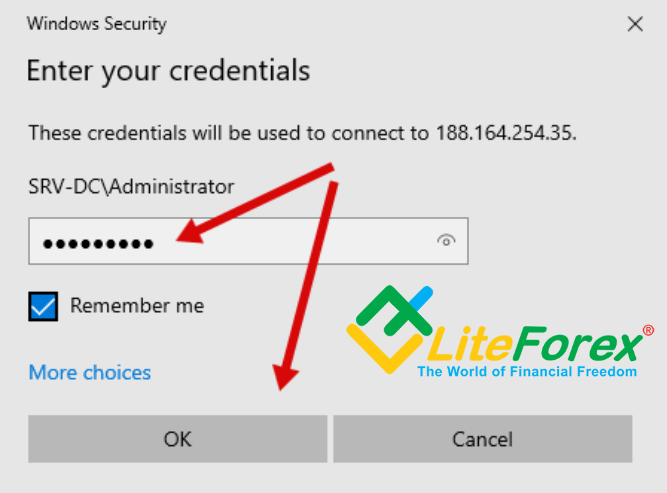The height and width of the screenshot is (493, 667).
Task: Open the More choices link
Action: point(90,373)
